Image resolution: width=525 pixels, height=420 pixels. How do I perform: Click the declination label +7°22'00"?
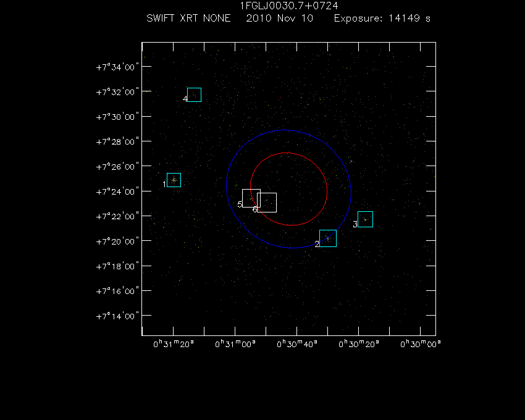[117, 217]
